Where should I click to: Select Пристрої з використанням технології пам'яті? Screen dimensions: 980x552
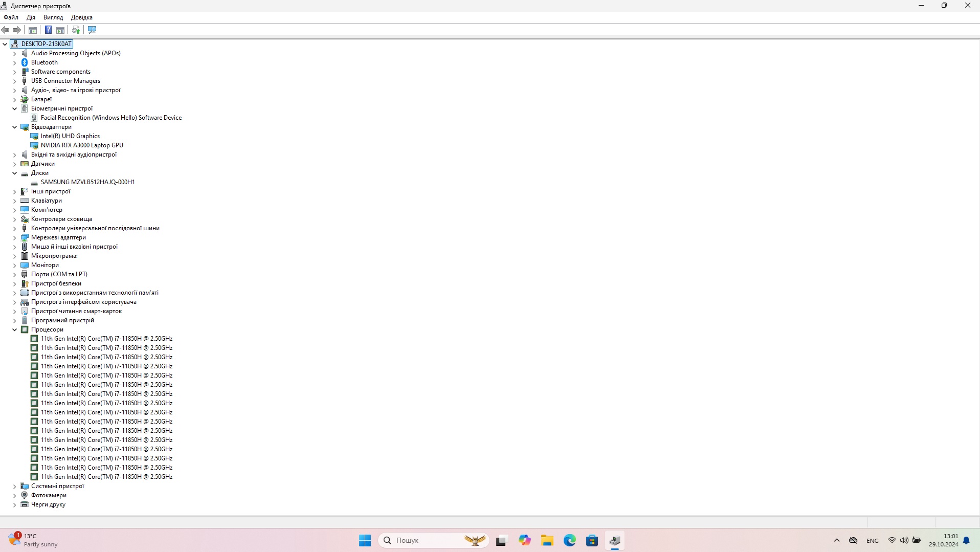pyautogui.click(x=95, y=293)
